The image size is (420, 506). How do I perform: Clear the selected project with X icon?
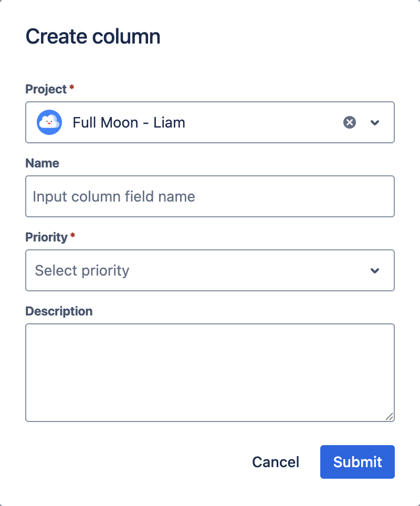click(350, 122)
